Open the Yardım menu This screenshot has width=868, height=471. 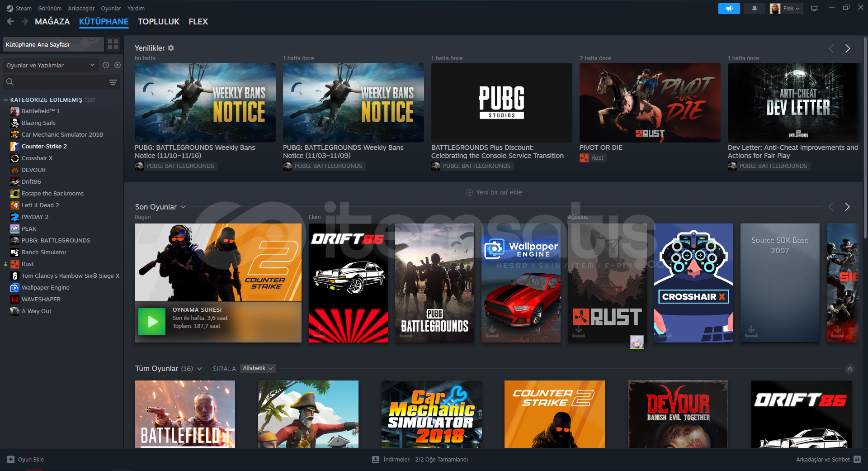tap(136, 9)
